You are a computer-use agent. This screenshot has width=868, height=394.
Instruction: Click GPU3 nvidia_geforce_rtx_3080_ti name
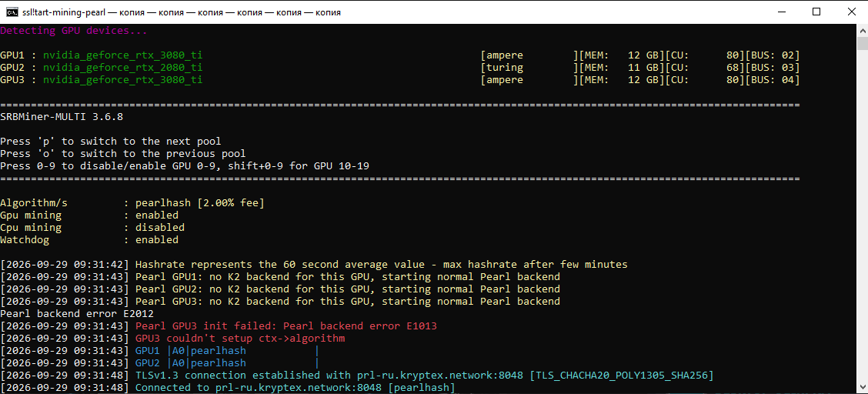[122, 80]
